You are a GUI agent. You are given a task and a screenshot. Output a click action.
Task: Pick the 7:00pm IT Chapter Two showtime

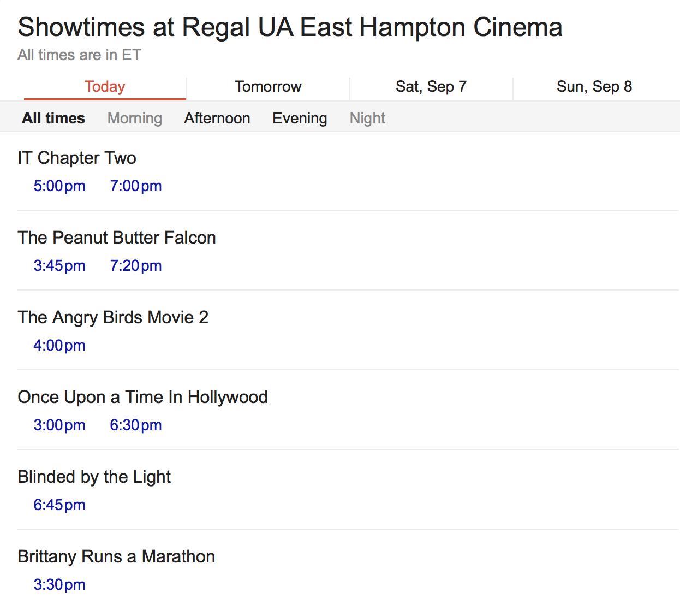click(136, 186)
